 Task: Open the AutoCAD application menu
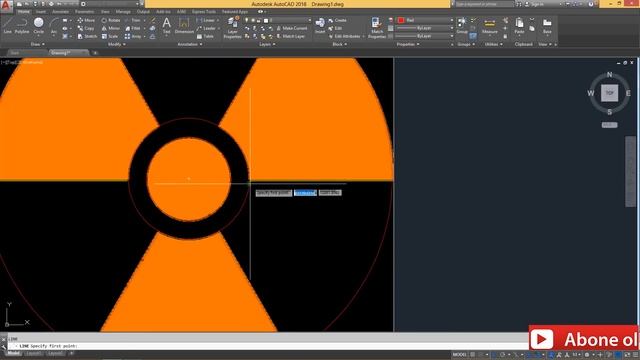pos(6,6)
